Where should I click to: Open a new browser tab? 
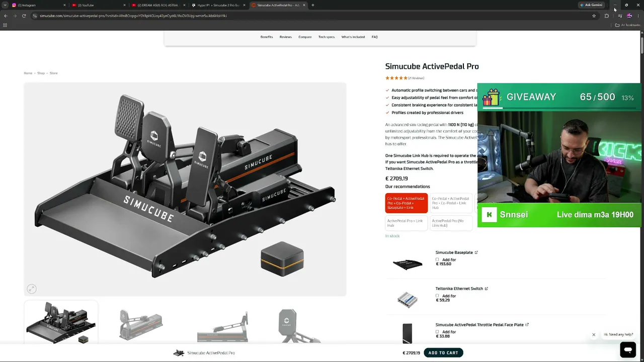click(x=313, y=5)
